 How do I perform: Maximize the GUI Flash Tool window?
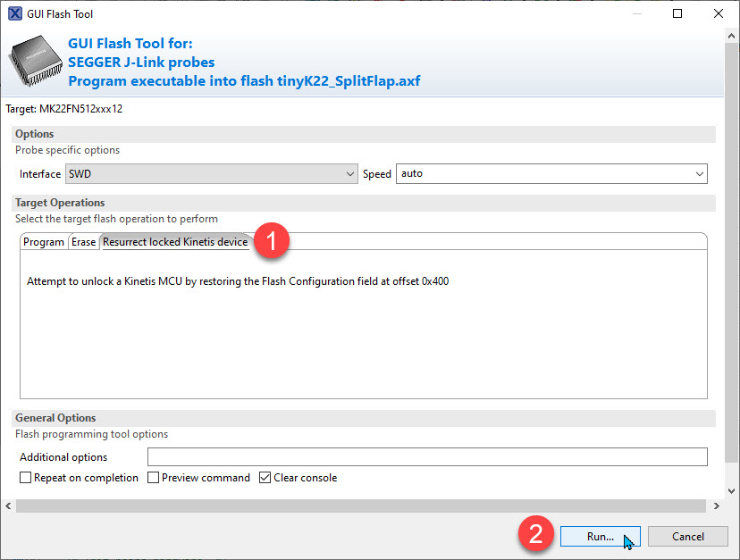(x=677, y=14)
